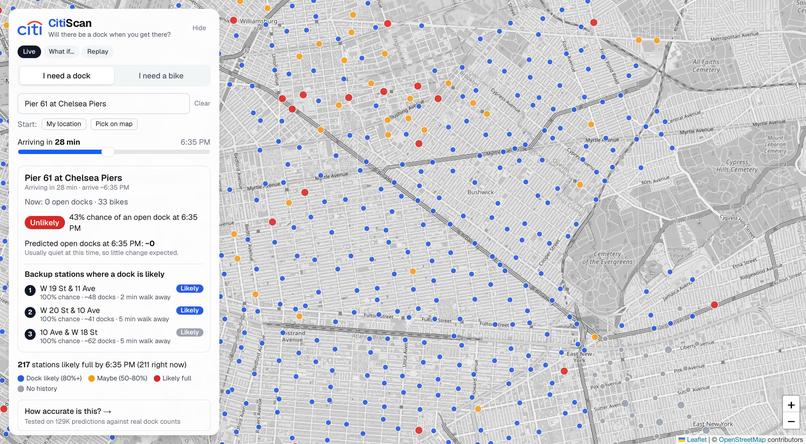The height and width of the screenshot is (444, 806).
Task: Click the orange Maybe legend dot
Action: click(91, 378)
